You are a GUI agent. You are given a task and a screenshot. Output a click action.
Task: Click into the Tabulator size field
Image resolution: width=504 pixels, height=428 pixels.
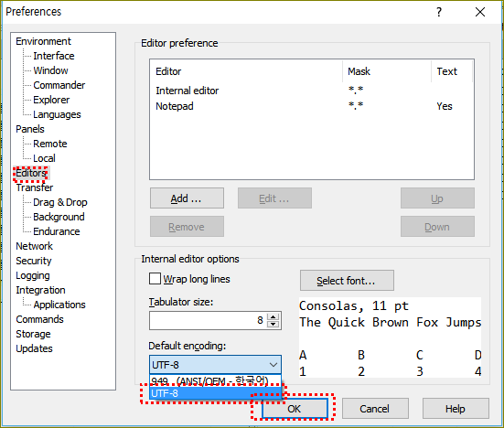pyautogui.click(x=207, y=320)
